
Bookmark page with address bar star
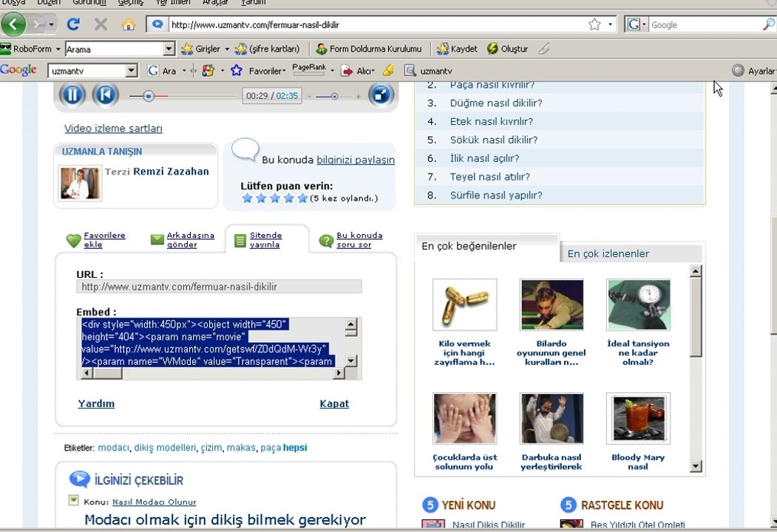click(x=594, y=24)
